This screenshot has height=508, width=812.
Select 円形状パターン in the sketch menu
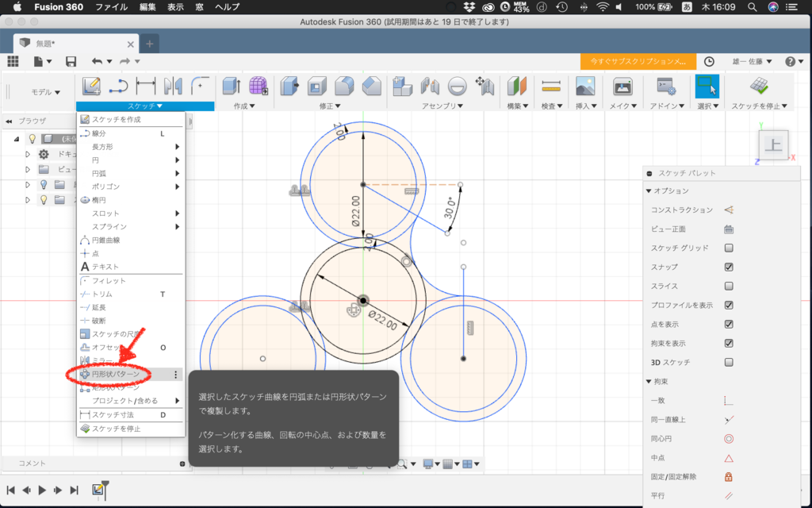pyautogui.click(x=131, y=374)
